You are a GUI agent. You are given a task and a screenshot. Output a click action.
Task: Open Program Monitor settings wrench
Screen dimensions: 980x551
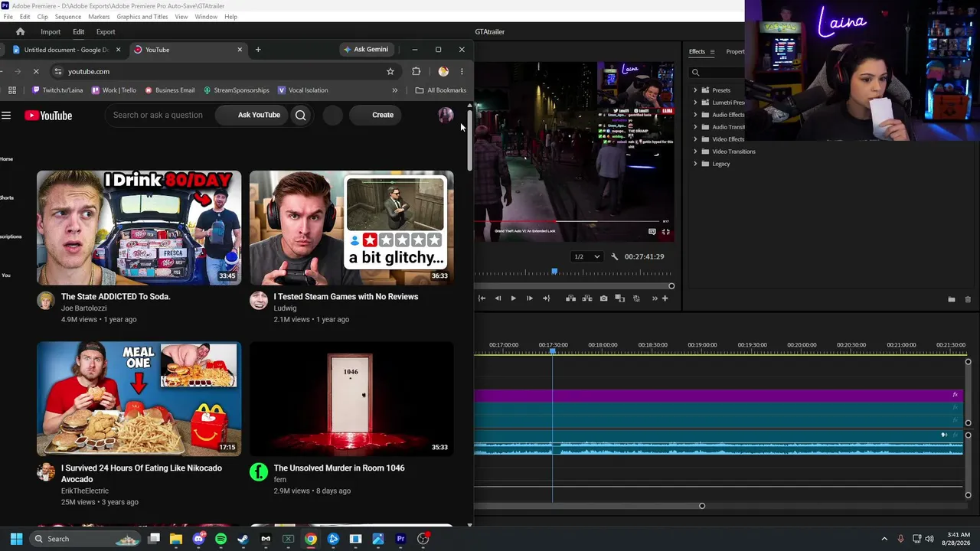point(614,256)
